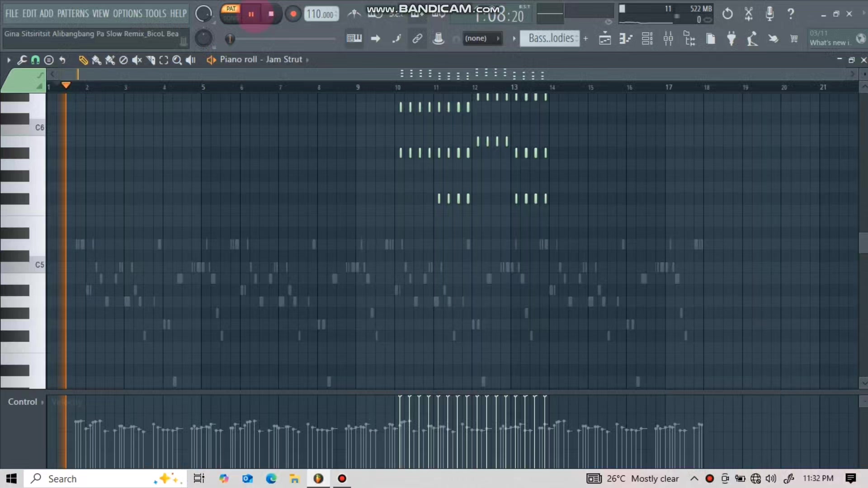Select the Mute tool with speaker-x icon
This screenshot has width=868, height=488.
click(x=137, y=60)
